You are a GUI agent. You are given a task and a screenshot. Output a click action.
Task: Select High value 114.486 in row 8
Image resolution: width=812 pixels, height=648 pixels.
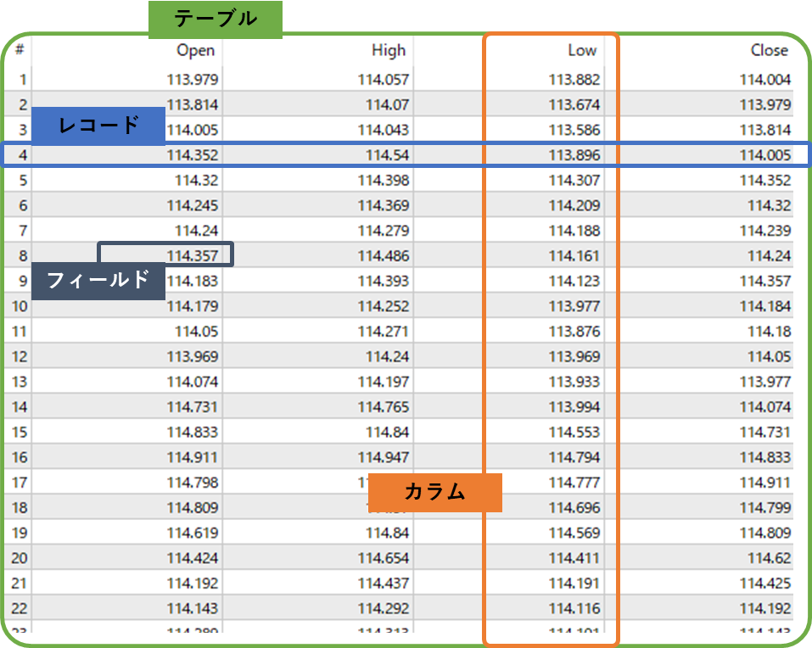pos(384,256)
